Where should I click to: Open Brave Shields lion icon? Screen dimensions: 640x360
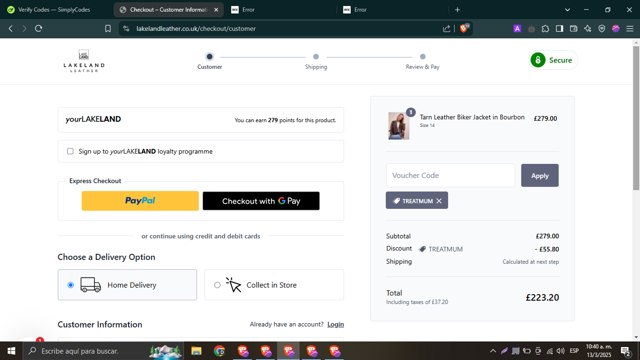click(464, 28)
